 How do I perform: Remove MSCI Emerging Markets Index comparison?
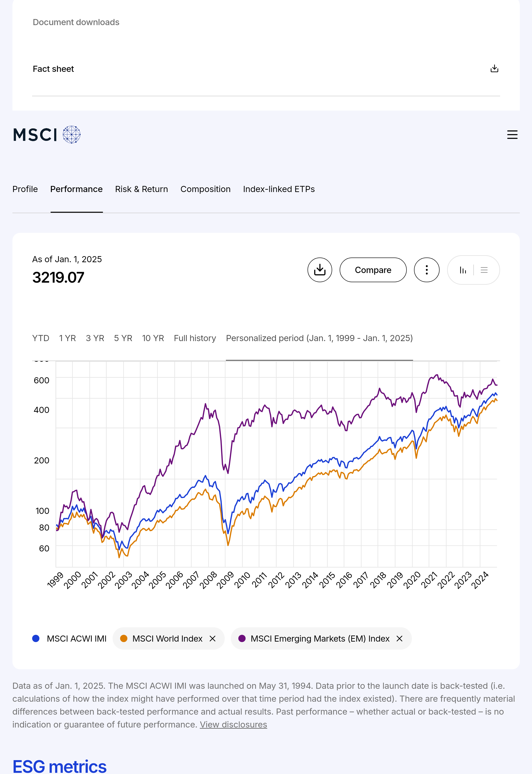(x=399, y=639)
